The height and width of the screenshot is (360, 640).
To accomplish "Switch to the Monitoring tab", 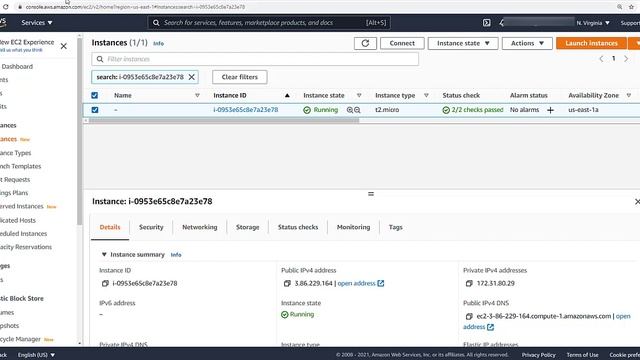I will pos(353,227).
